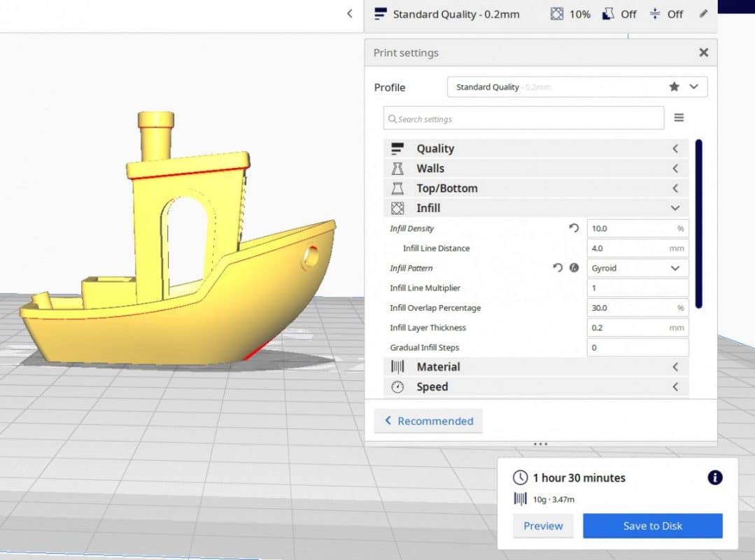
Task: Expand the Material section chevron
Action: click(675, 367)
